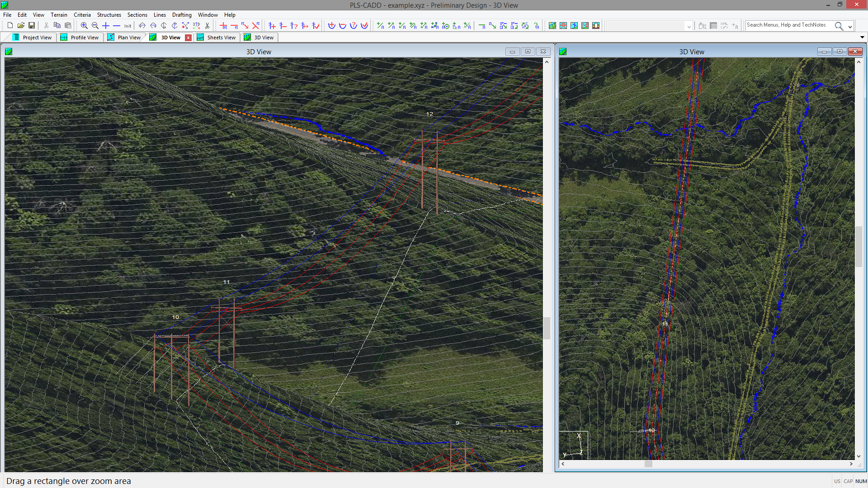Click structure label 11 in left 3D View
The height and width of the screenshot is (488, 868).
226,282
